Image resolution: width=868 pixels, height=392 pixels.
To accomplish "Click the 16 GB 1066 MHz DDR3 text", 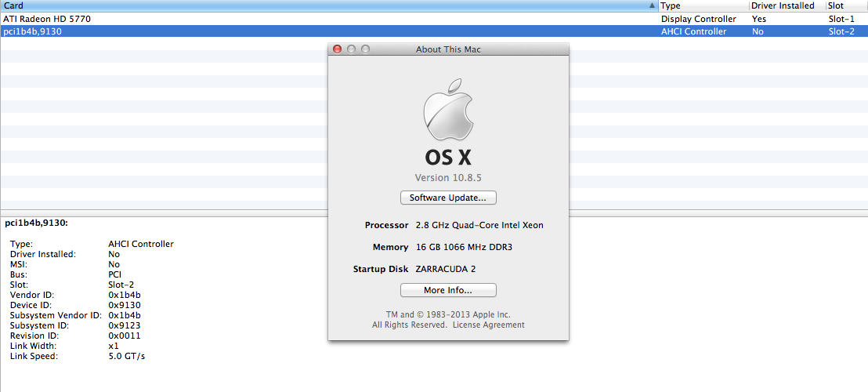I will 464,247.
